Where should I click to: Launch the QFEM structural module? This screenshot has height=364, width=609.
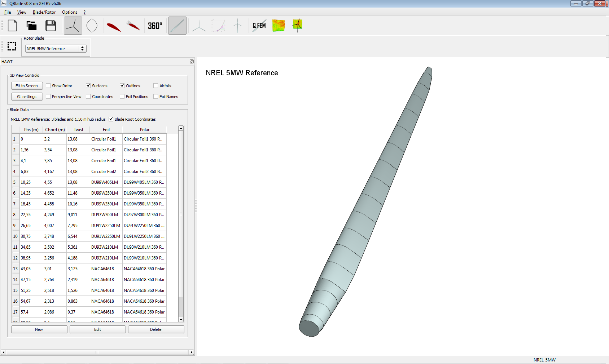pos(259,26)
